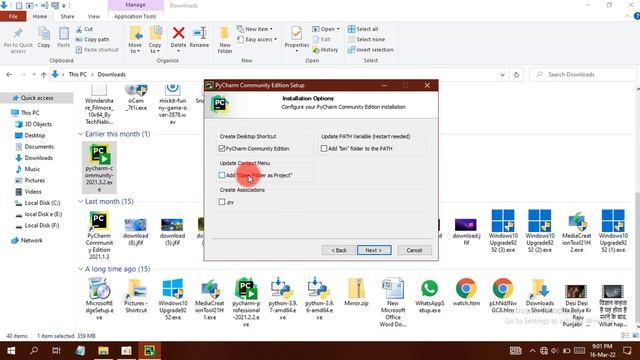Click File Explorer taskbar icon
Screen dimensions: 640x360
(103, 351)
